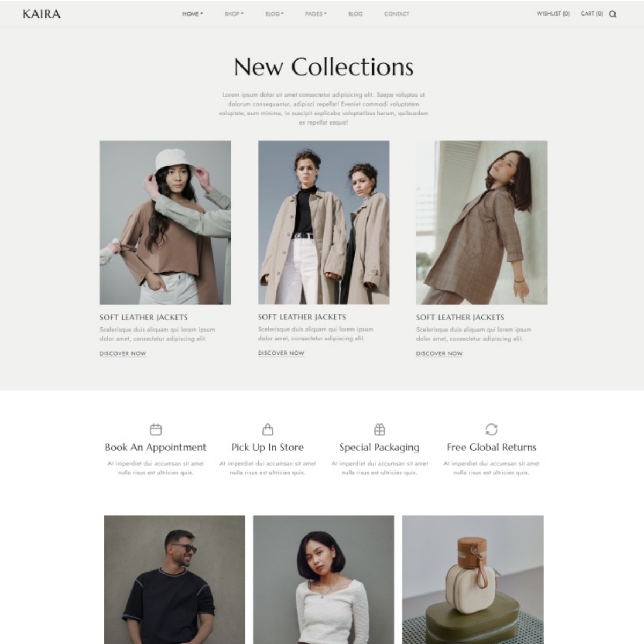The height and width of the screenshot is (644, 644).
Task: Open the stacked leather bags photo
Action: pos(473,580)
